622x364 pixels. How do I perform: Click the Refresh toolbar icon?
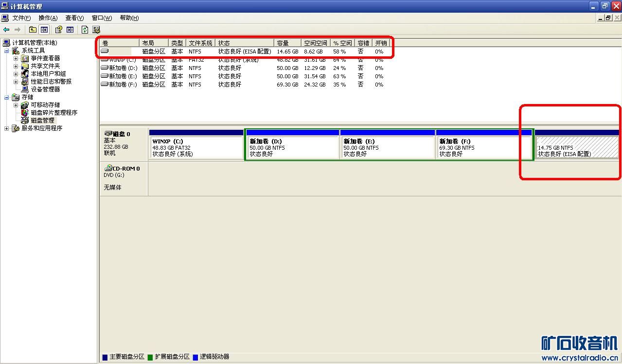point(85,30)
